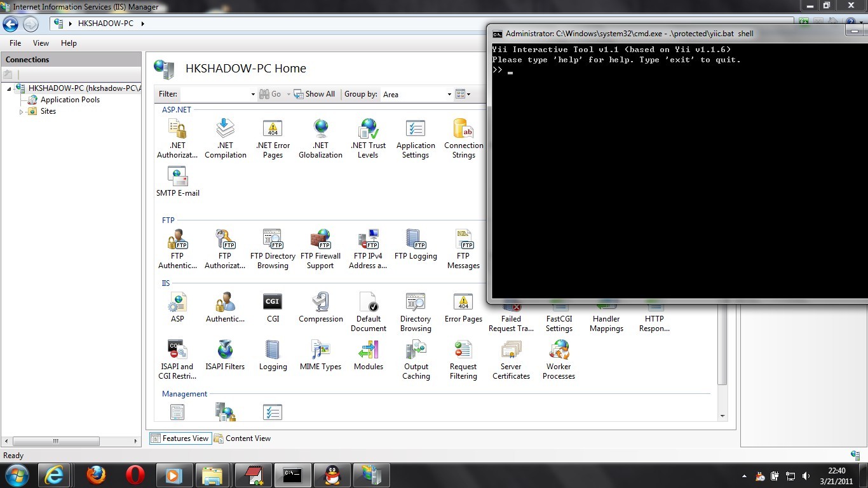Open the Failed Request Tracing feature

click(511, 319)
